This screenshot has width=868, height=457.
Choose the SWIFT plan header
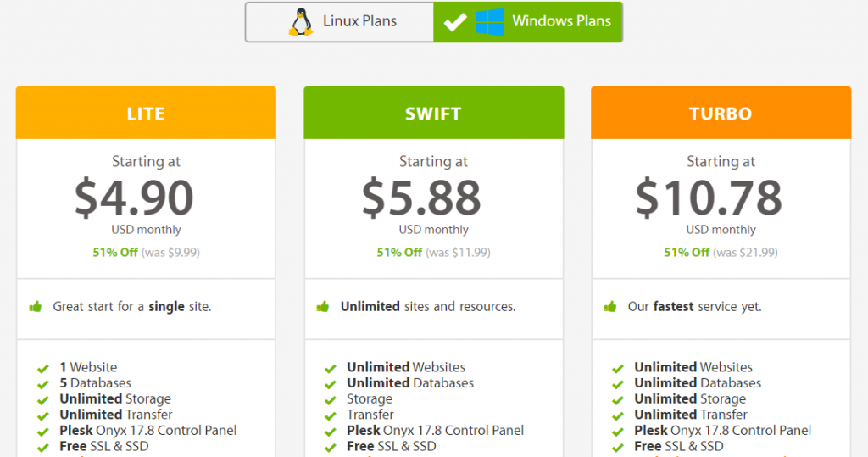click(433, 113)
